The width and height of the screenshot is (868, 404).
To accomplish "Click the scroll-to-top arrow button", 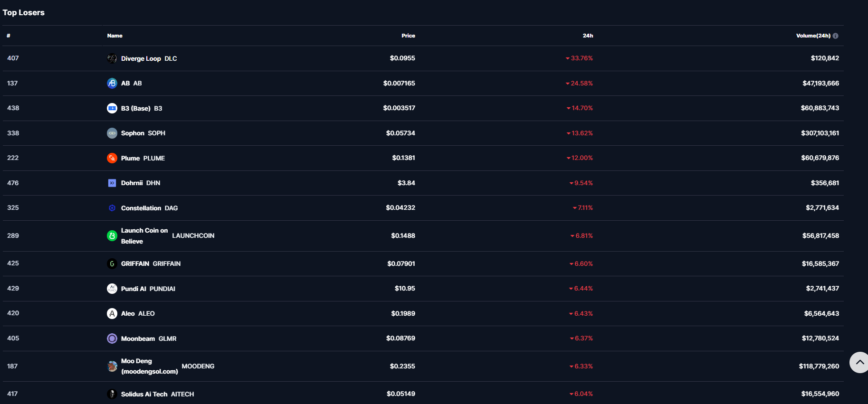I will 859,362.
